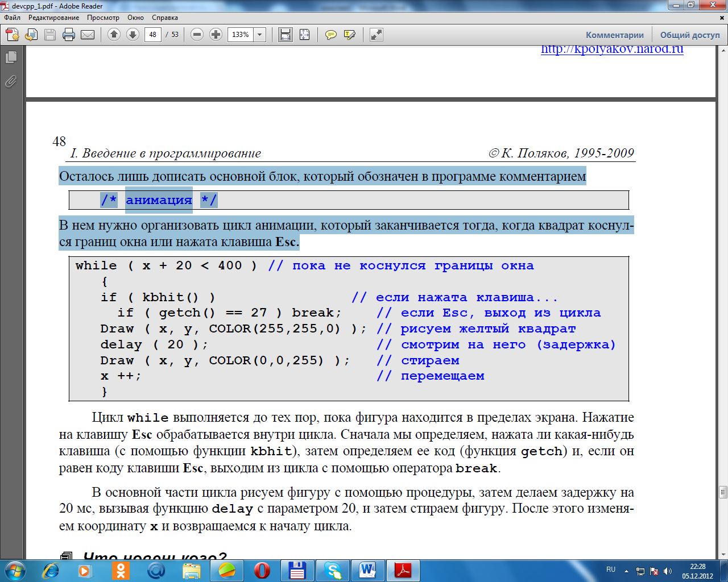Expand the zoom level dropdown arrow
The height and width of the screenshot is (582, 728).
tap(260, 35)
